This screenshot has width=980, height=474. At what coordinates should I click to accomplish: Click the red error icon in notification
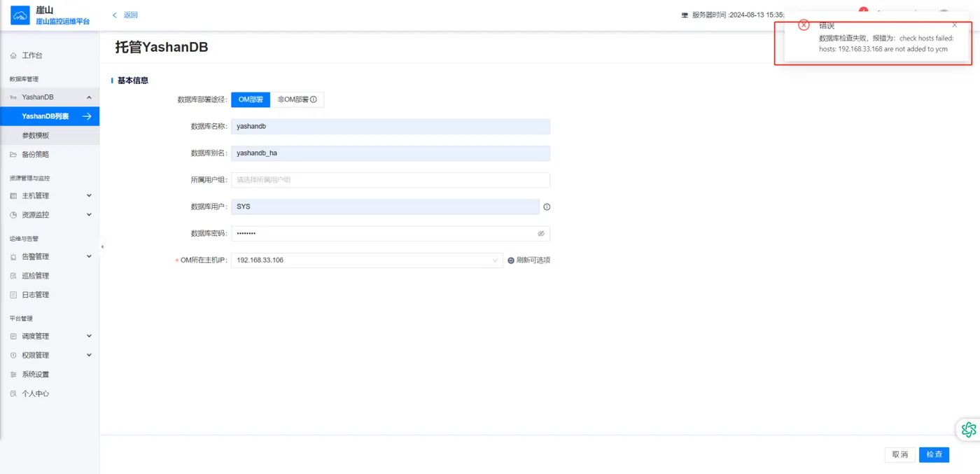[804, 25]
